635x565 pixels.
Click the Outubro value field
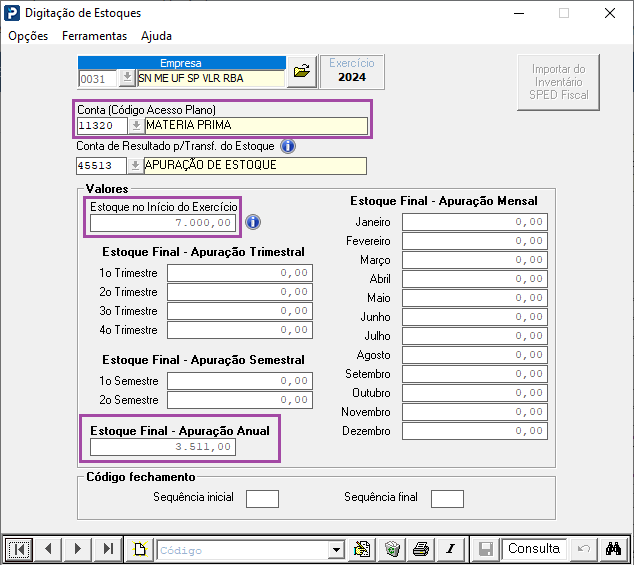pyautogui.click(x=475, y=393)
